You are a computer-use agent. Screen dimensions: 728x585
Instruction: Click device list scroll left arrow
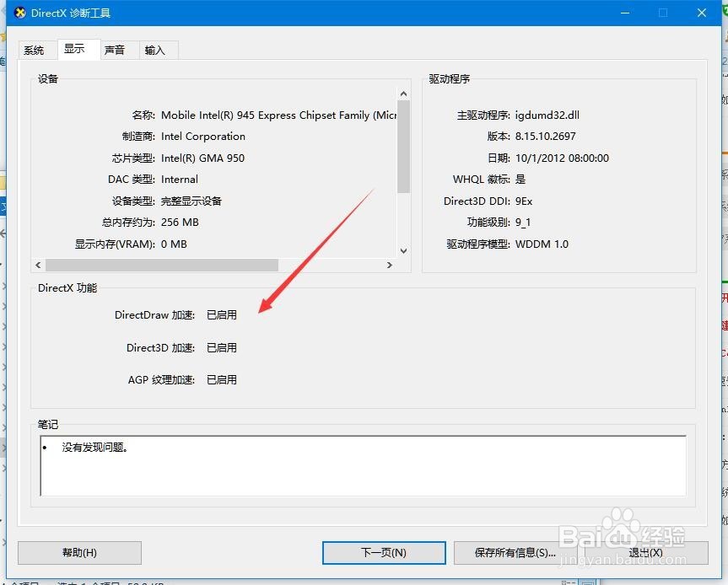point(38,265)
